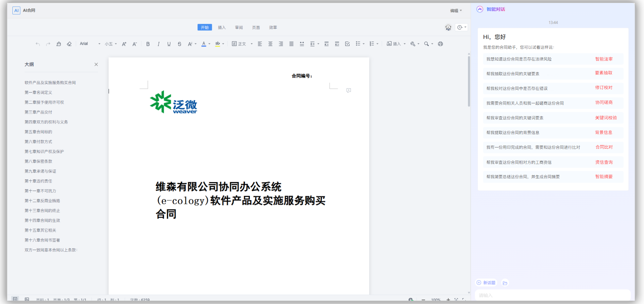Apply the yellow text highlight color

click(217, 44)
